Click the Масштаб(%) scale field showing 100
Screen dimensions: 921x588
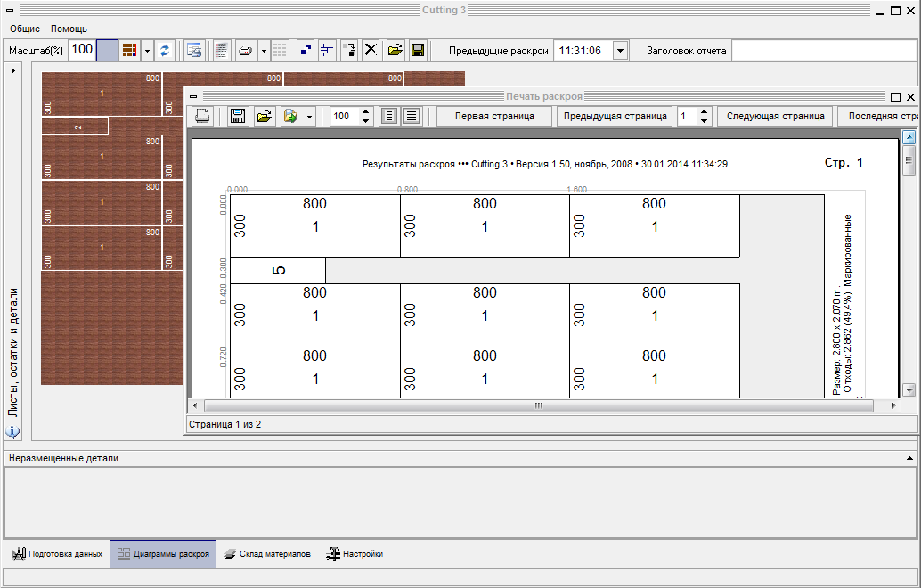pos(82,50)
